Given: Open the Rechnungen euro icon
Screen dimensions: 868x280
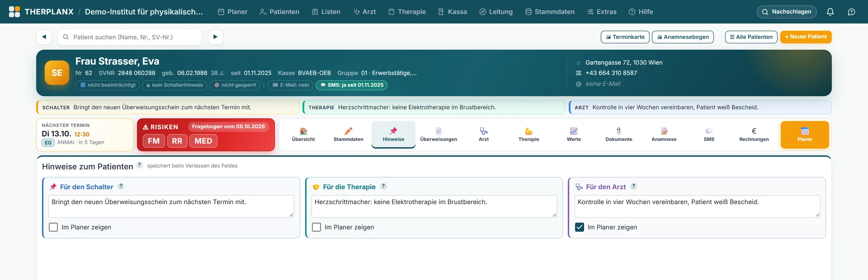Looking at the screenshot, I should point(754,131).
